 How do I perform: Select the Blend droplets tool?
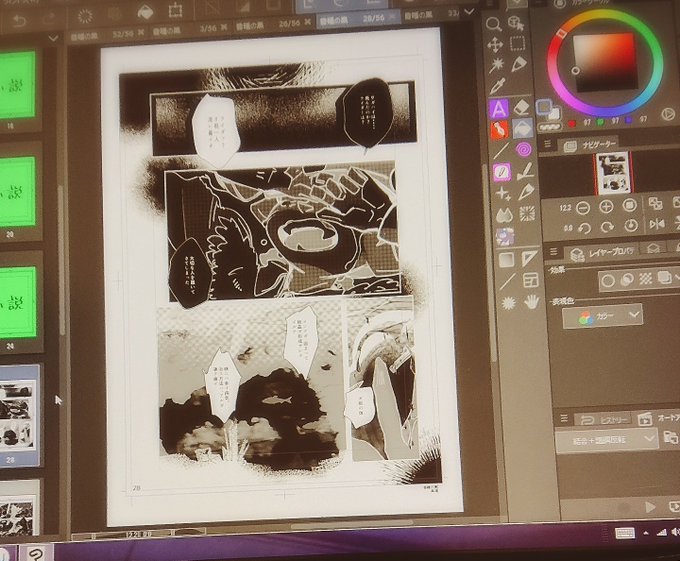click(504, 215)
